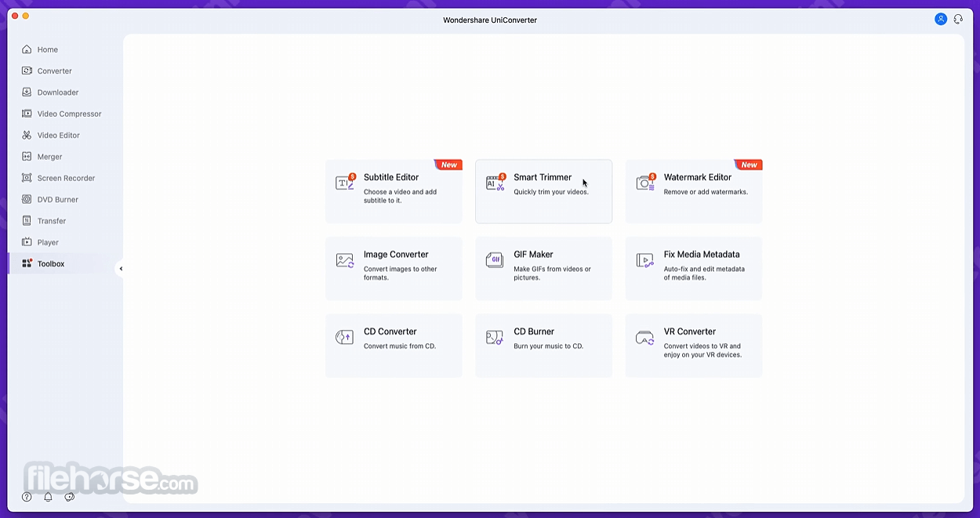The width and height of the screenshot is (980, 518).
Task: Click the Video Editor scissors icon
Action: (x=27, y=135)
